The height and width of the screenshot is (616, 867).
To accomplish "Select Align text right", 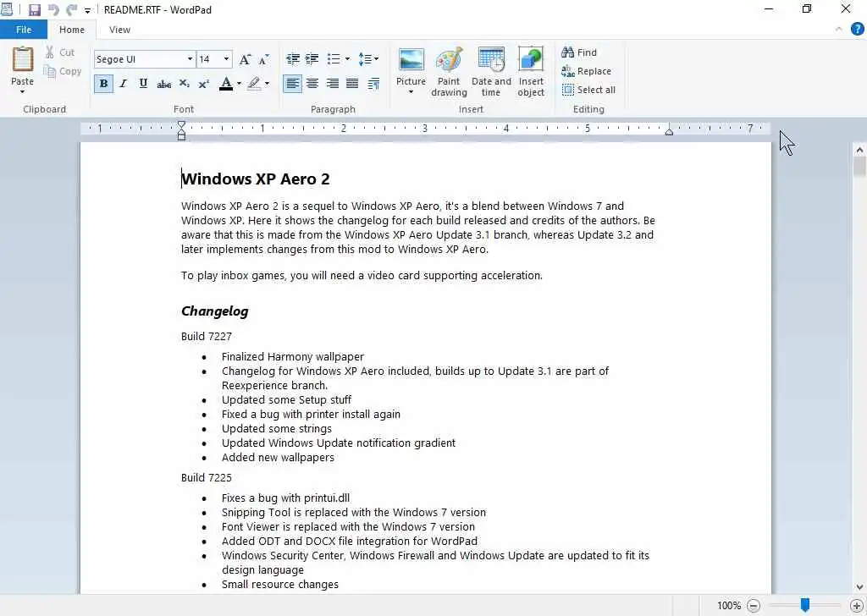I will [332, 84].
